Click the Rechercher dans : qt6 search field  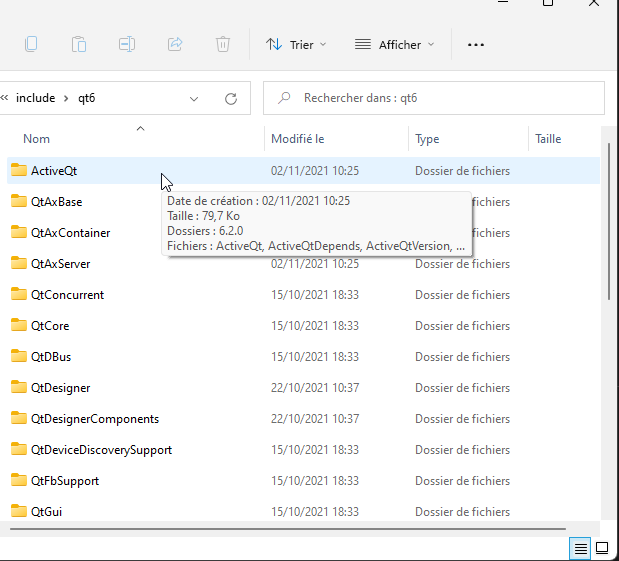pos(433,98)
